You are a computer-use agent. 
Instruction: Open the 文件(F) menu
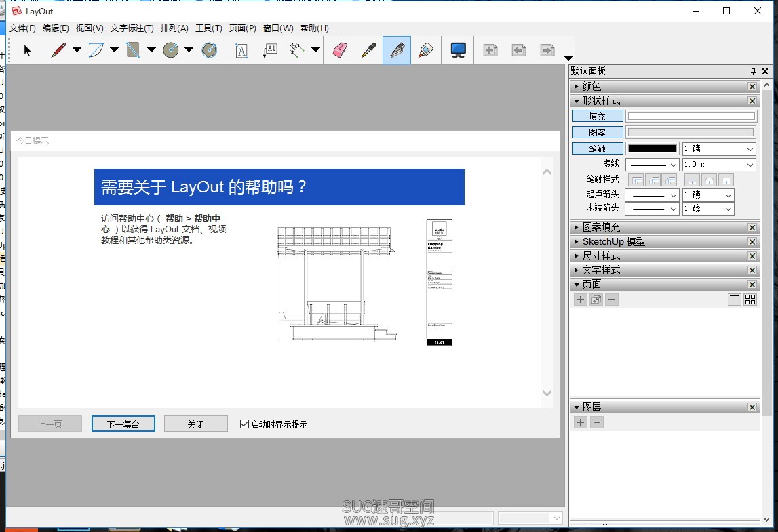pos(22,28)
